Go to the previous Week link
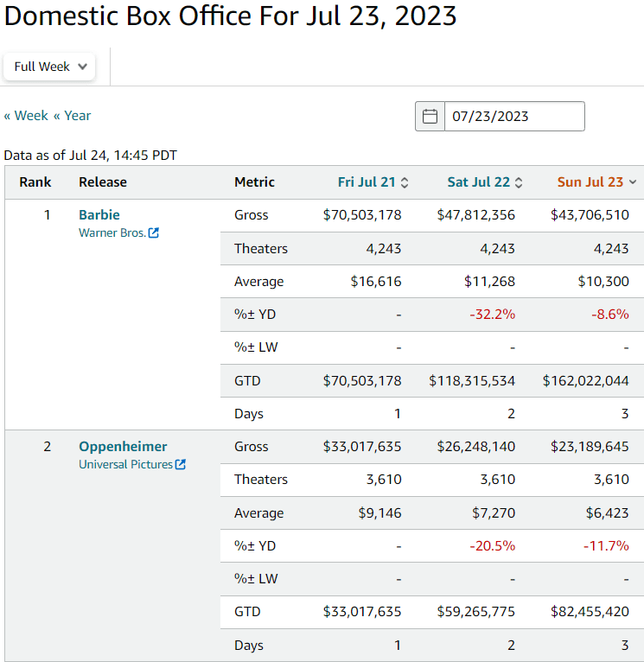 click(x=26, y=116)
